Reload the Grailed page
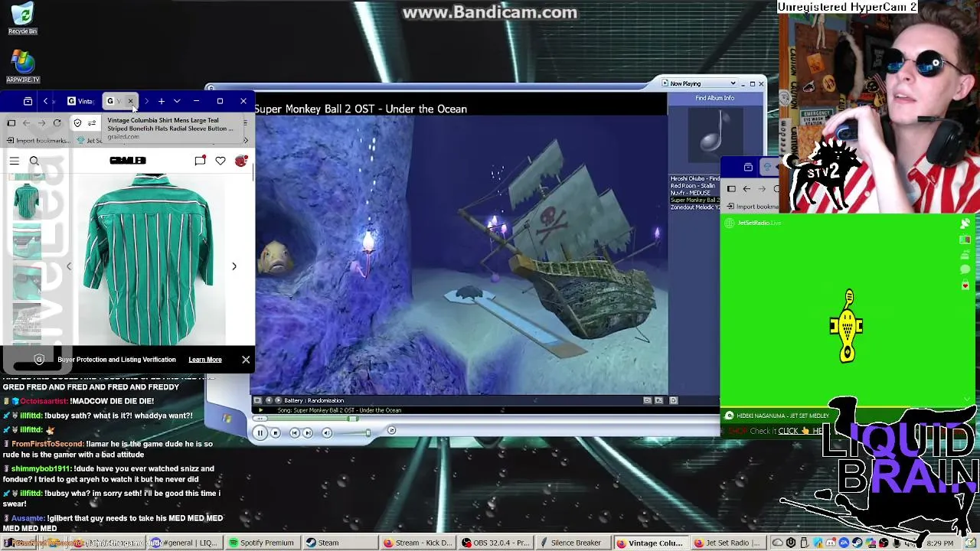Screen dimensions: 980x551 [57, 123]
